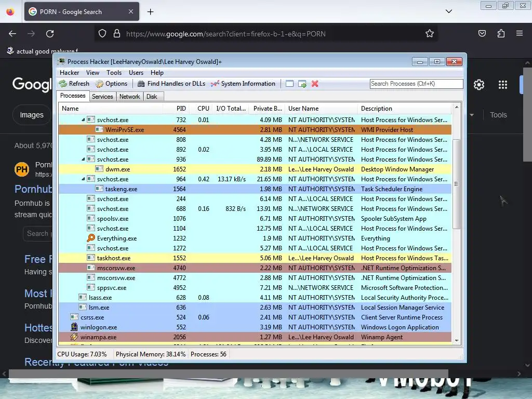Viewport: 532px width, 399px height.
Task: Switch to the Network tab
Action: (129, 97)
